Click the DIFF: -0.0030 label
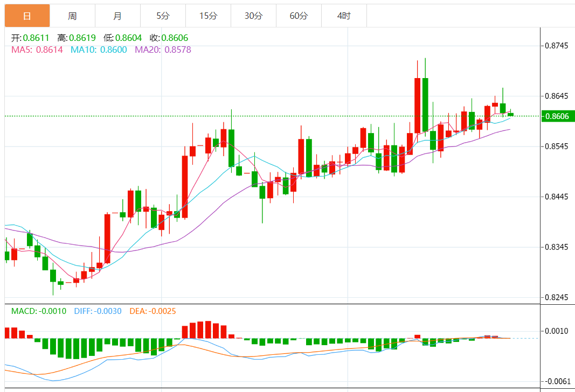575x392 pixels. click(98, 311)
